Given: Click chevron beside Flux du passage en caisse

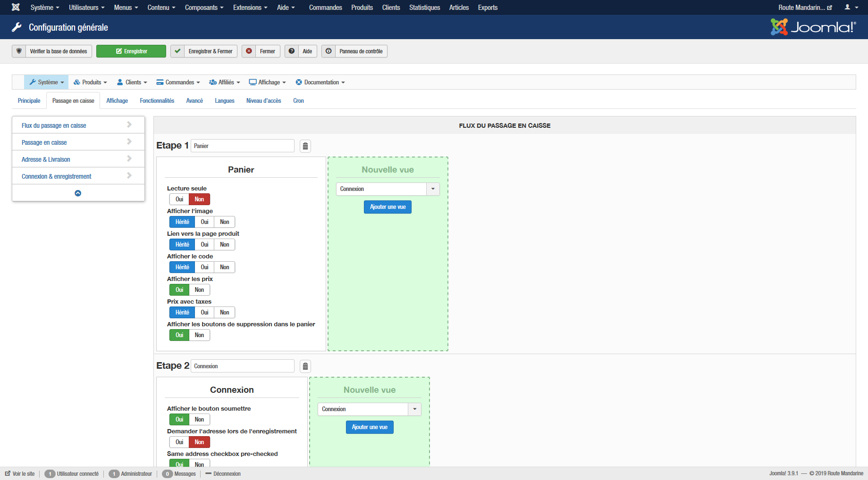Looking at the screenshot, I should click(x=129, y=124).
